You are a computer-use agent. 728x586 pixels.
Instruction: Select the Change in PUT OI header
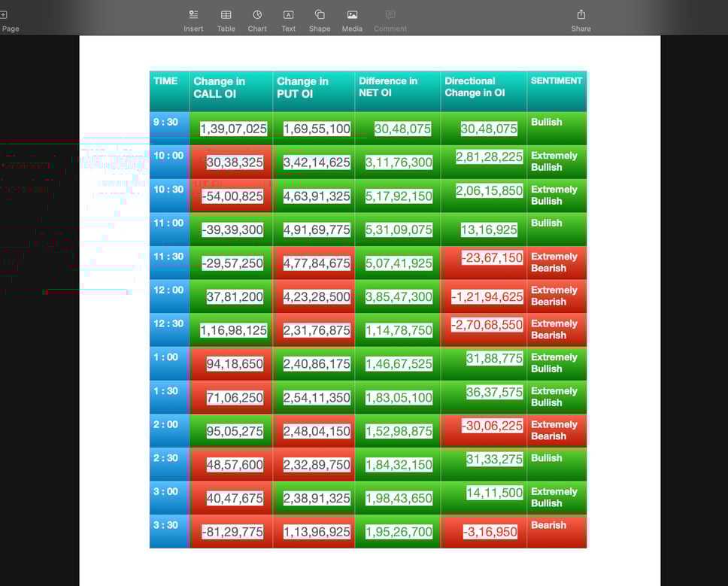(x=314, y=92)
